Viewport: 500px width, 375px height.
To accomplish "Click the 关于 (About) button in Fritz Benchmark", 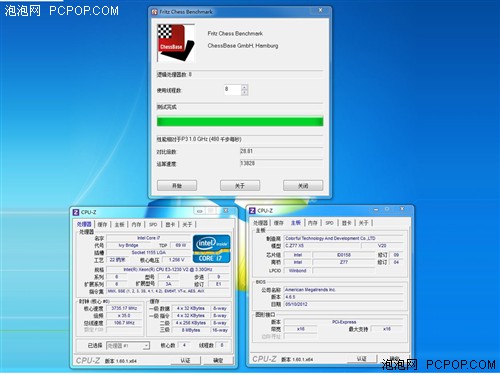I will click(x=240, y=186).
